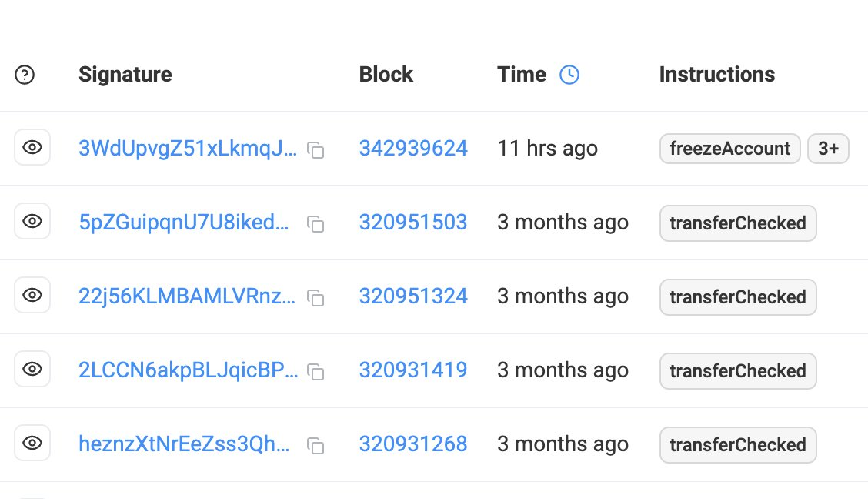The height and width of the screenshot is (499, 868).
Task: Copy signature 2LCCN6akpBLJqicBP
Action: (315, 372)
